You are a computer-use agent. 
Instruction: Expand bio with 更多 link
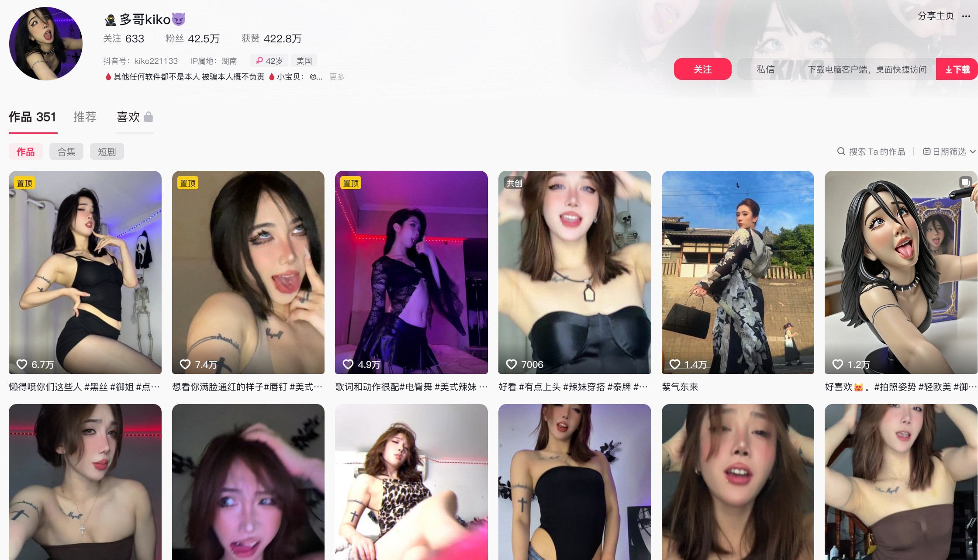pyautogui.click(x=337, y=77)
